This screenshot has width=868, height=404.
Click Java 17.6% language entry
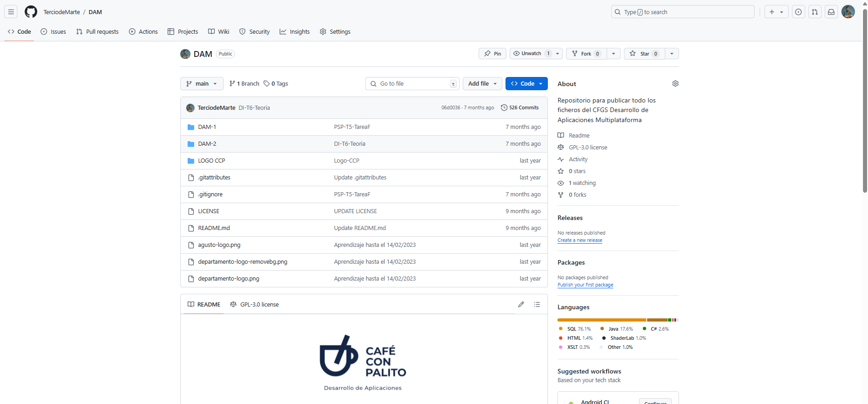click(616, 329)
